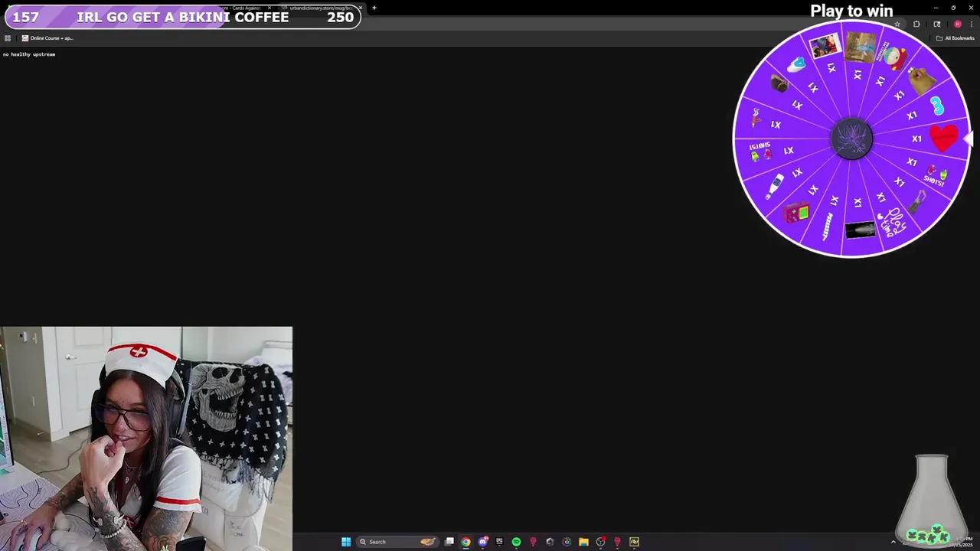Open Google Chrome from the taskbar
Viewport: 980px width, 551px height.
pos(465,542)
